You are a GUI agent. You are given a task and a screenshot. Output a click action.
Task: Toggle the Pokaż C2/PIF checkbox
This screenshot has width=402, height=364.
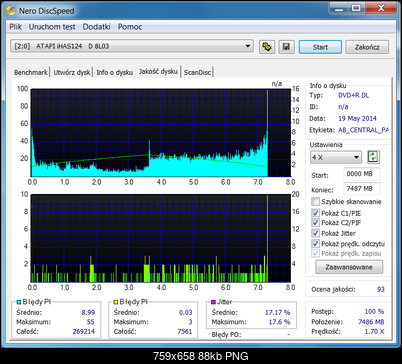click(x=315, y=222)
